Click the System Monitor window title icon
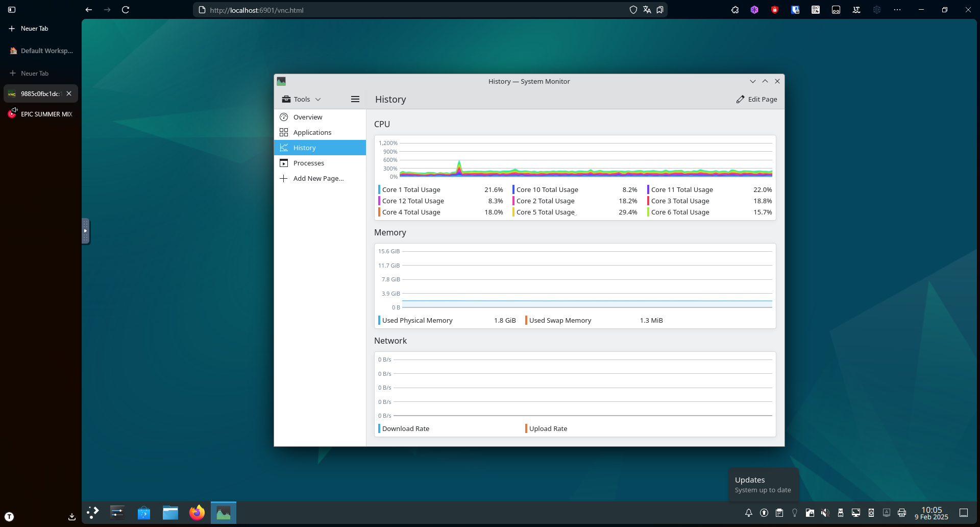The image size is (980, 527). 281,81
